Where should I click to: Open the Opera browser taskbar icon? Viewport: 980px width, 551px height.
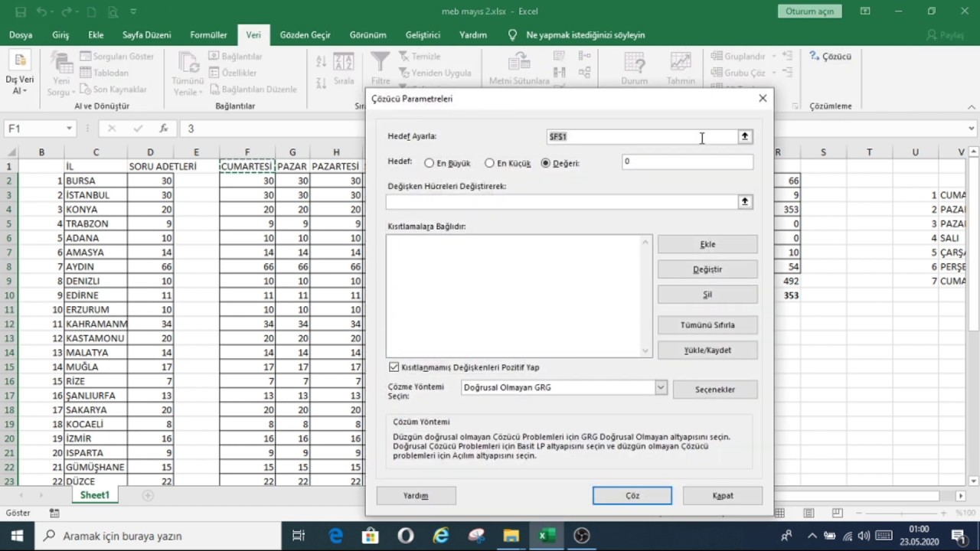pos(406,536)
